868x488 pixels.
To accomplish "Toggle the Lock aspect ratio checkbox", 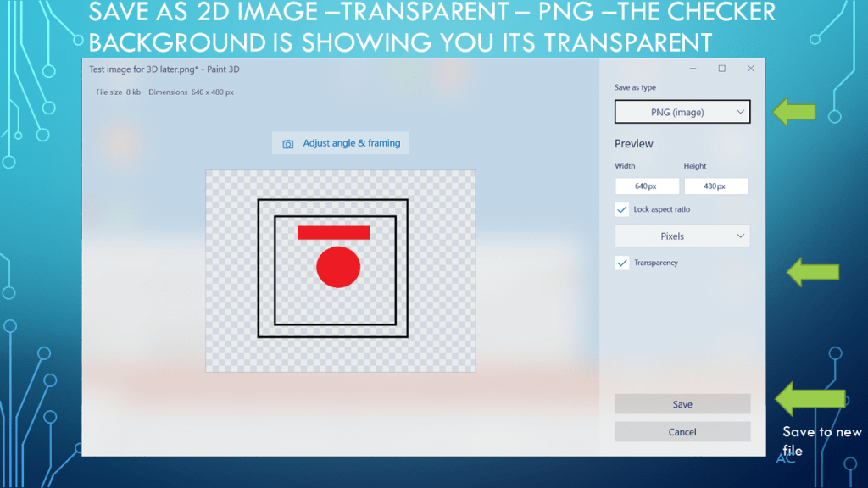I will click(622, 209).
